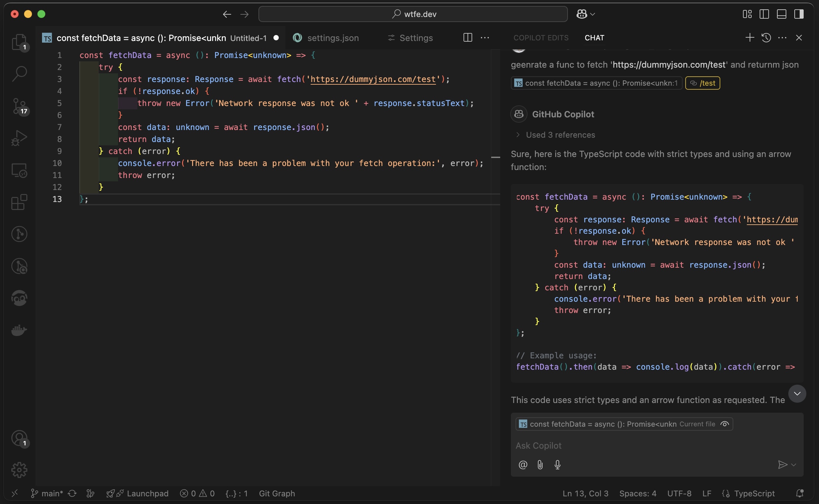
Task: Click GitHub Copilot name in the chat response
Action: tap(563, 114)
